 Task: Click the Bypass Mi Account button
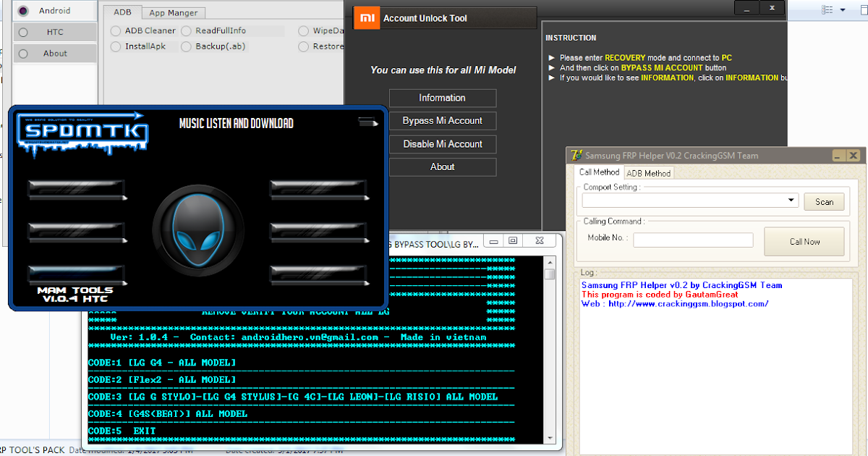click(x=443, y=121)
